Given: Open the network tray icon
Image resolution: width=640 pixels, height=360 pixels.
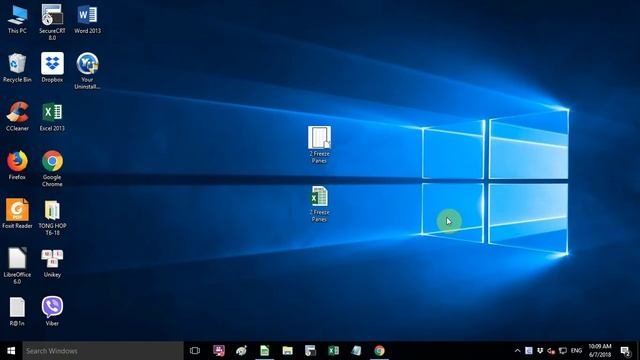Looking at the screenshot, I should coord(563,351).
